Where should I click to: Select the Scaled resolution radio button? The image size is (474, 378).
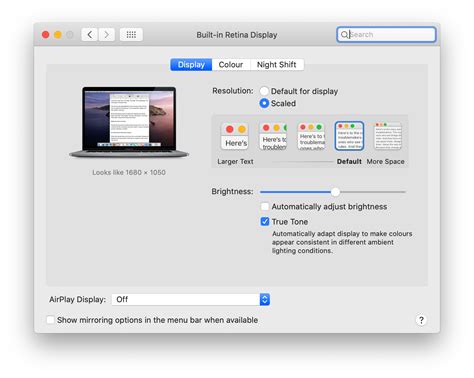click(264, 103)
